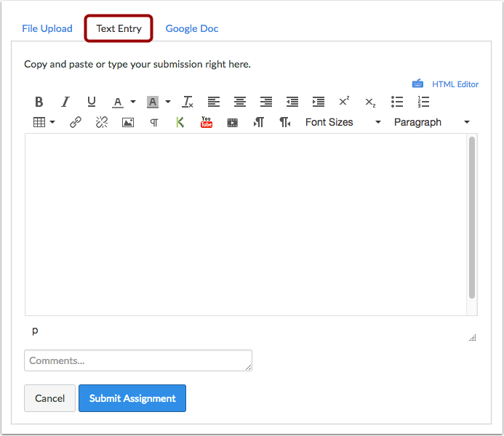Viewport: 504px width, 436px height.
Task: Remove link (unlink icon)
Action: click(x=102, y=122)
